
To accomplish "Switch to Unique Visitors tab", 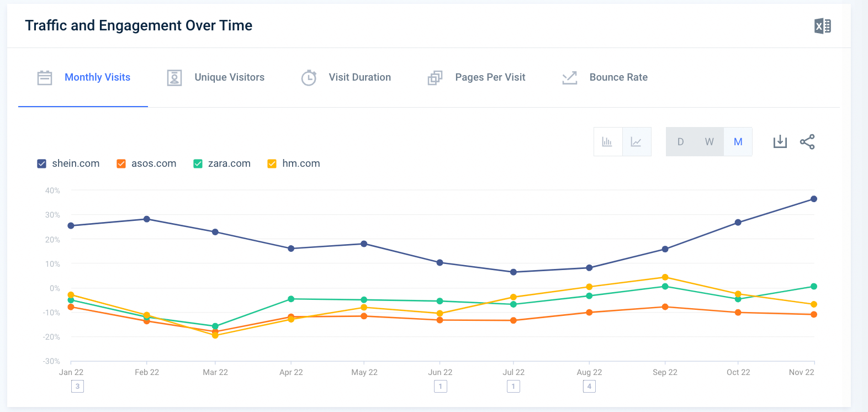I will pos(216,78).
